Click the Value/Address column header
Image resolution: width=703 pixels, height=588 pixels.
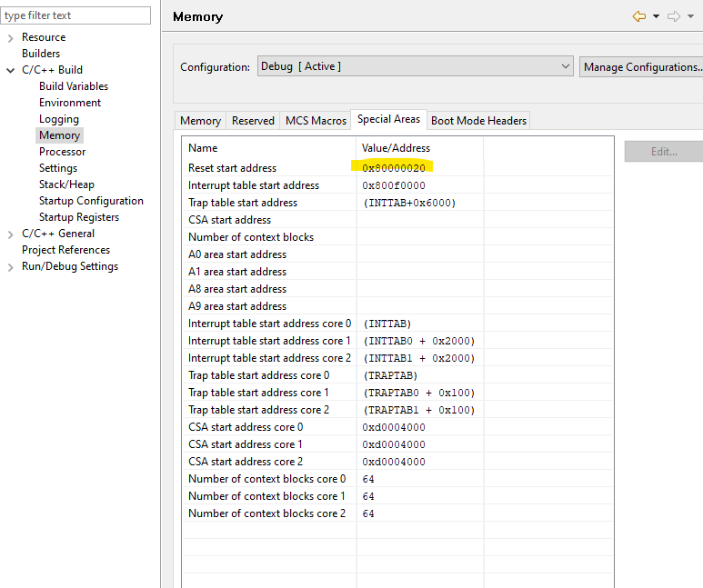pyautogui.click(x=397, y=148)
